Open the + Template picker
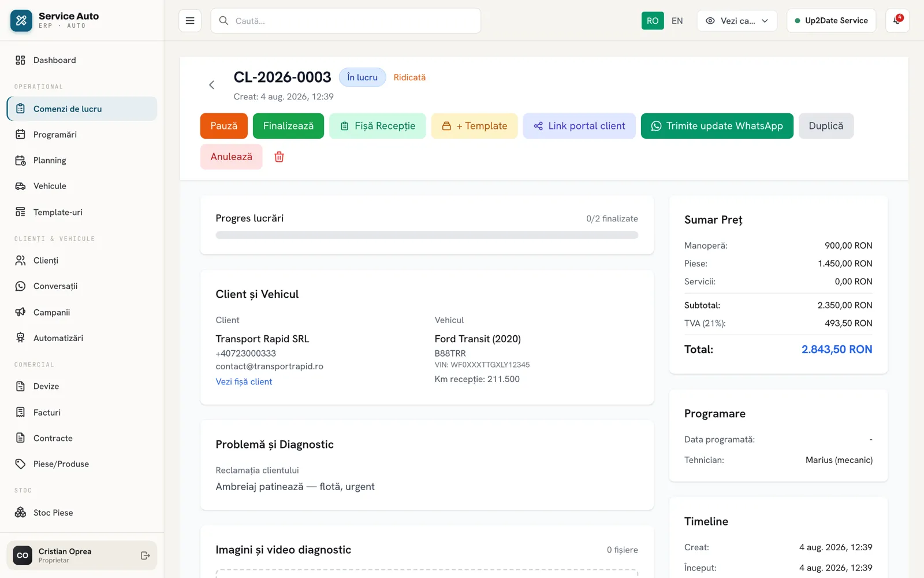This screenshot has height=578, width=924. (474, 126)
